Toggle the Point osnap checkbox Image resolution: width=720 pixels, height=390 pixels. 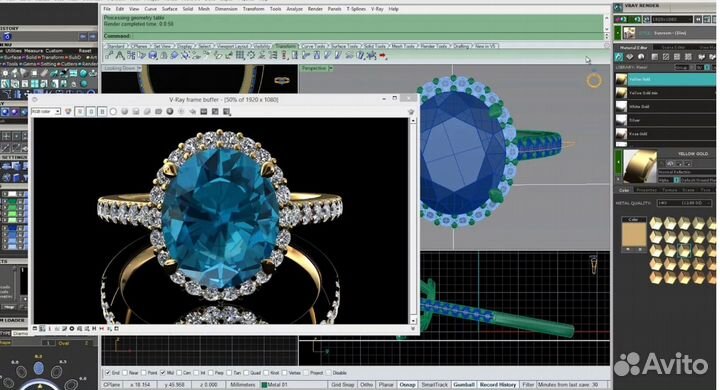click(x=144, y=373)
